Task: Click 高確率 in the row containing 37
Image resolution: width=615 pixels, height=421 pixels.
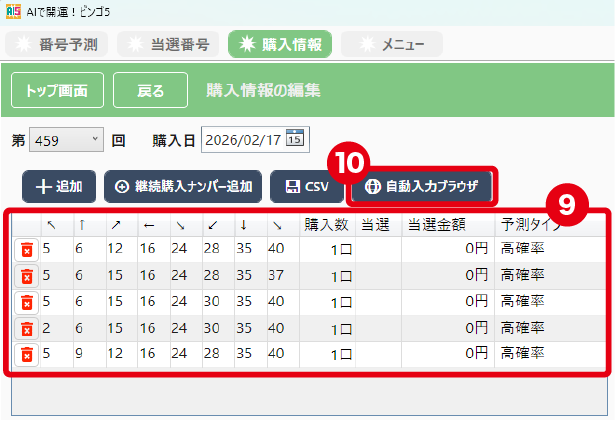Action: (x=522, y=275)
